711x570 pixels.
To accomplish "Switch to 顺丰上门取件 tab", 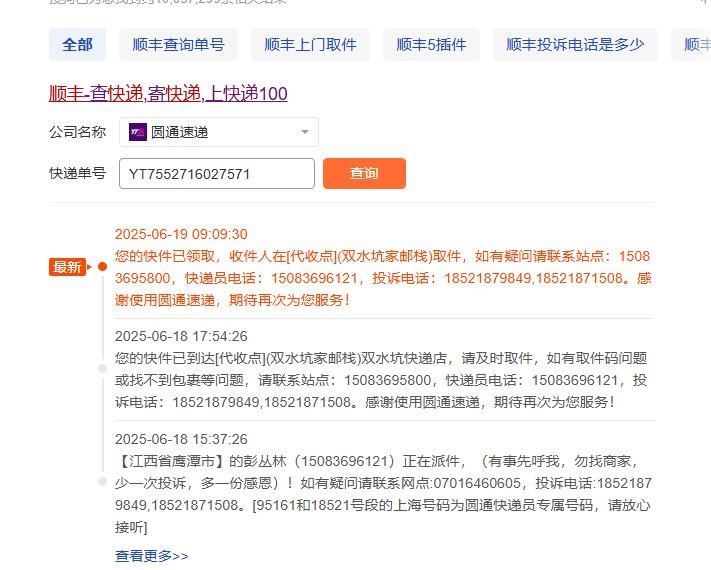I will [310, 44].
